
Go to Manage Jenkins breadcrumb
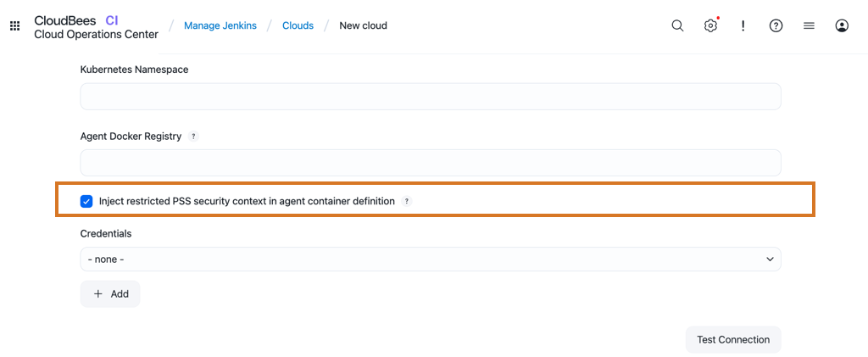point(220,26)
